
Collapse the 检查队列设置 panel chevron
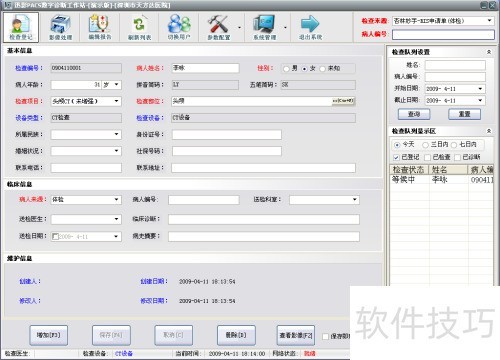coord(489,52)
